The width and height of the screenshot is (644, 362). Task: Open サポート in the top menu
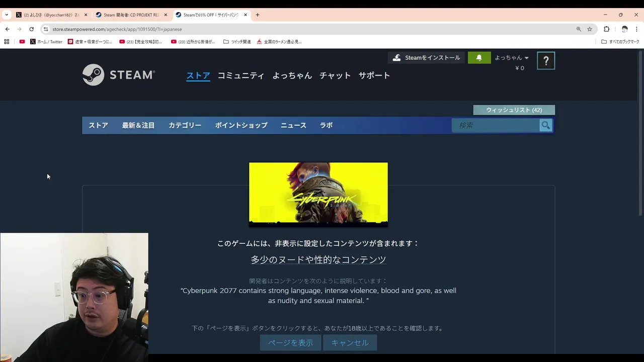[374, 75]
